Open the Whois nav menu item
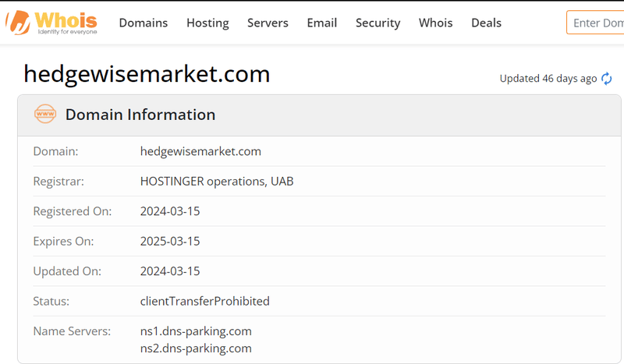This screenshot has height=364, width=624. click(436, 23)
